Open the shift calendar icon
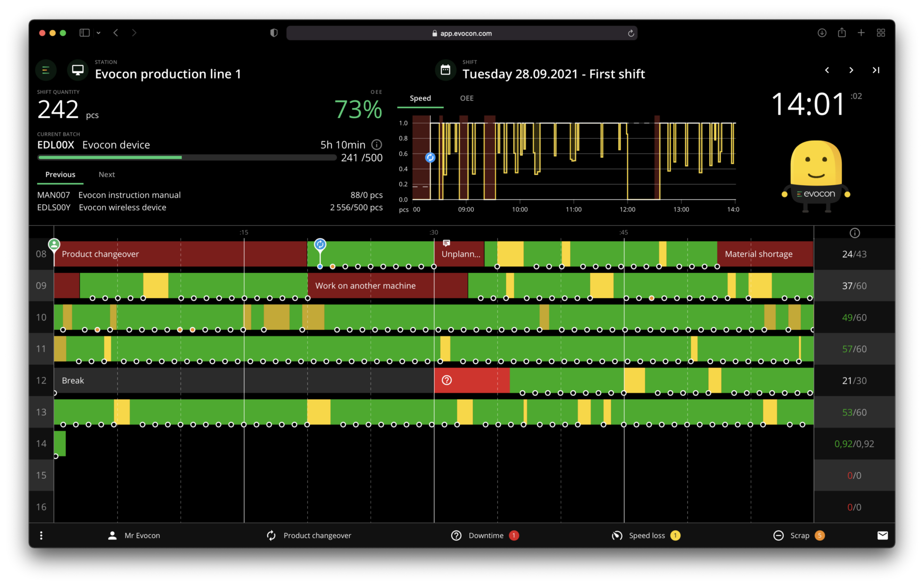The width and height of the screenshot is (924, 586). [445, 70]
